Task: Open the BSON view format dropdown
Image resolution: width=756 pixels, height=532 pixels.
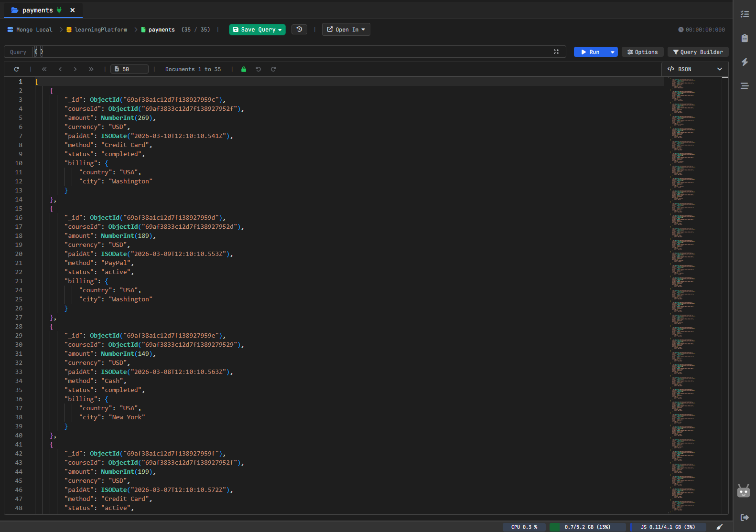Action: coord(695,69)
